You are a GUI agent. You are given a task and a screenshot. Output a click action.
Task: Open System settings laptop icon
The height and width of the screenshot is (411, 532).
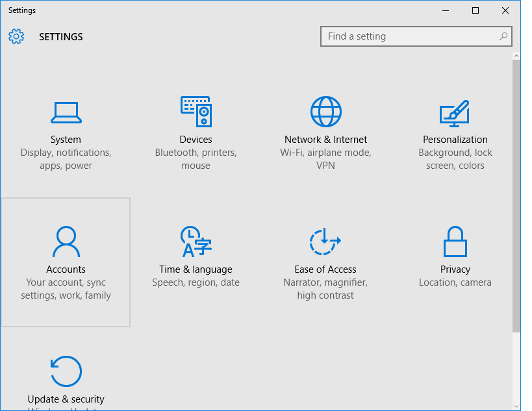pyautogui.click(x=66, y=112)
